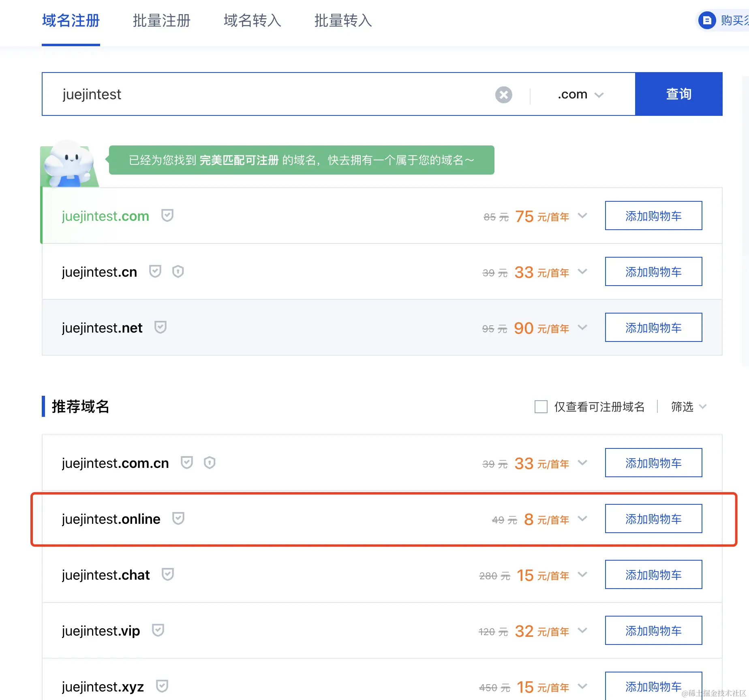Click the second shield icon next to juejintest.cn
Image resolution: width=749 pixels, height=700 pixels.
click(178, 271)
